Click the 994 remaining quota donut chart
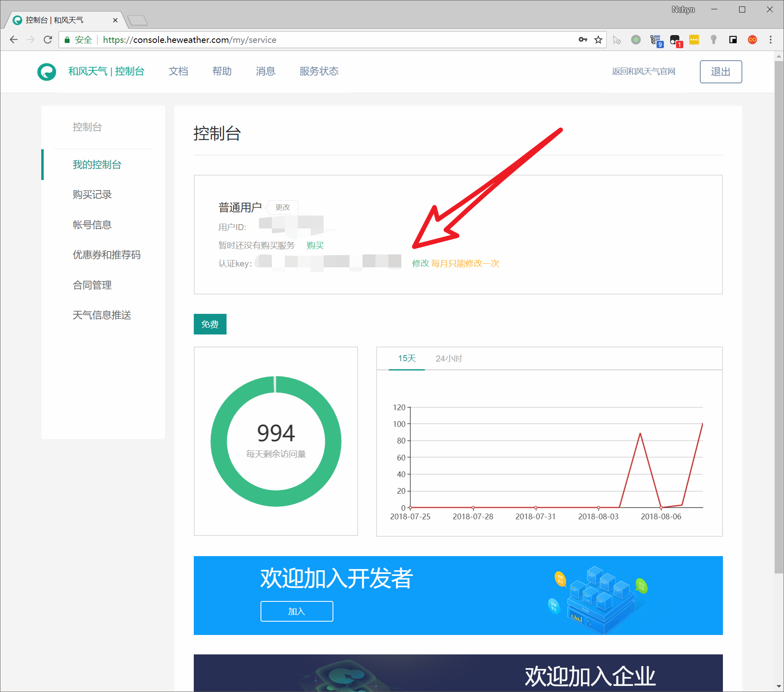Viewport: 784px width, 692px height. 276,441
